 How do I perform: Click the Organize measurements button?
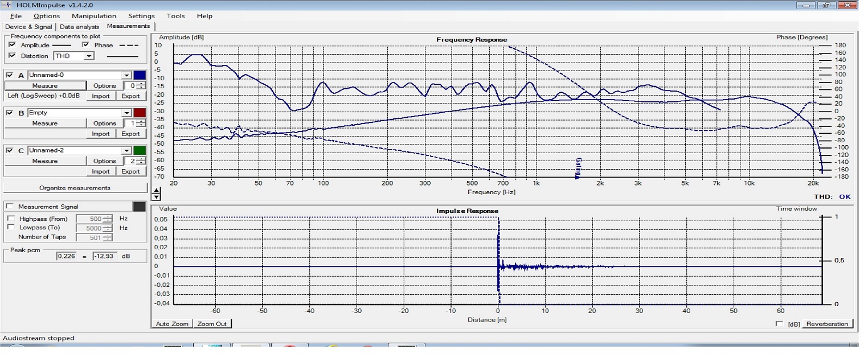point(75,188)
